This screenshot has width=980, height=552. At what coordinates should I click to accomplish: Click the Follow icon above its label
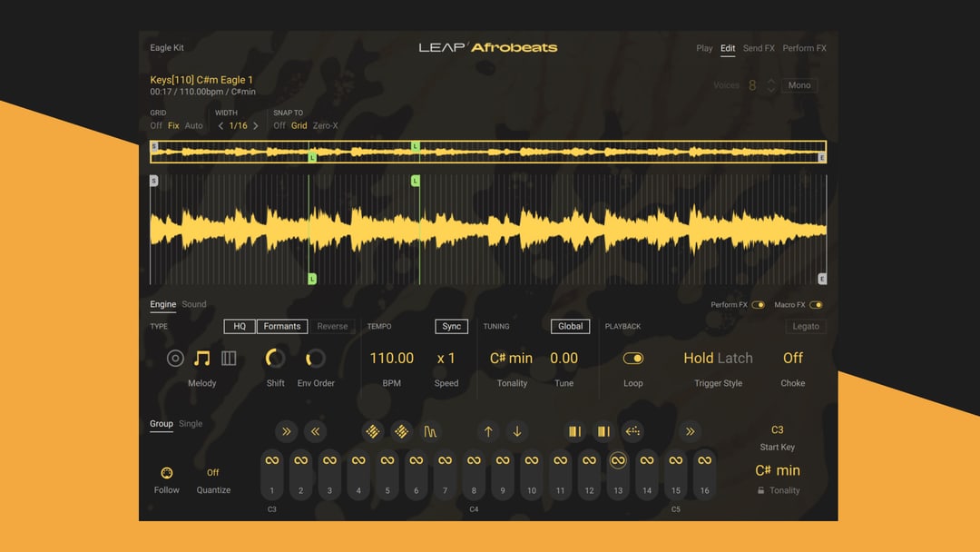pos(166,473)
